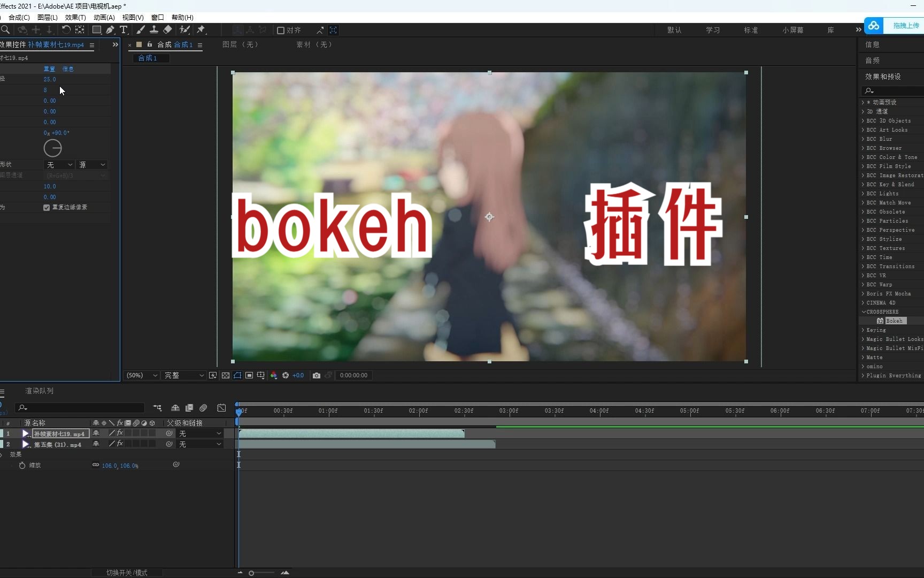
Task: Open the 动画(A) menu
Action: pyautogui.click(x=104, y=17)
